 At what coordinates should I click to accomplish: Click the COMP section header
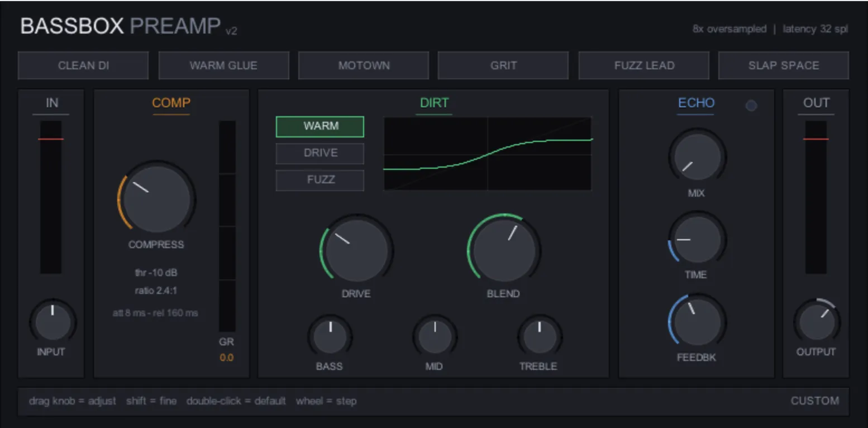tap(171, 103)
